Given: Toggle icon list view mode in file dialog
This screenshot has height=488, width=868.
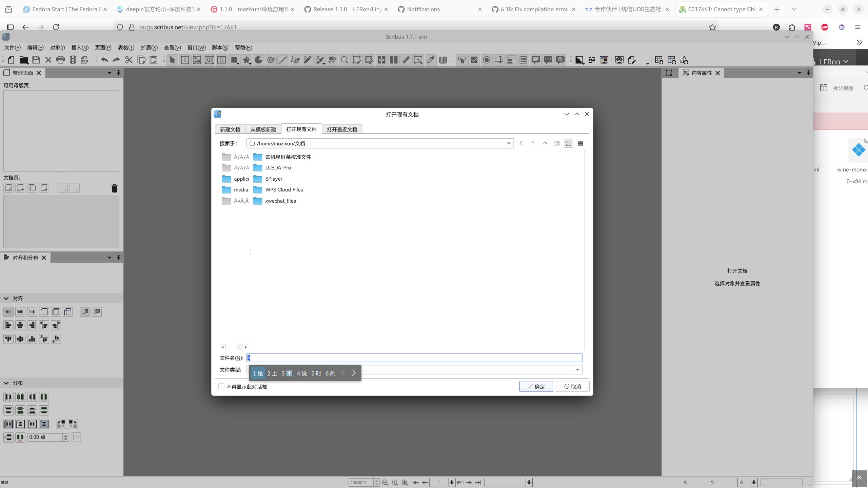Looking at the screenshot, I should 568,143.
